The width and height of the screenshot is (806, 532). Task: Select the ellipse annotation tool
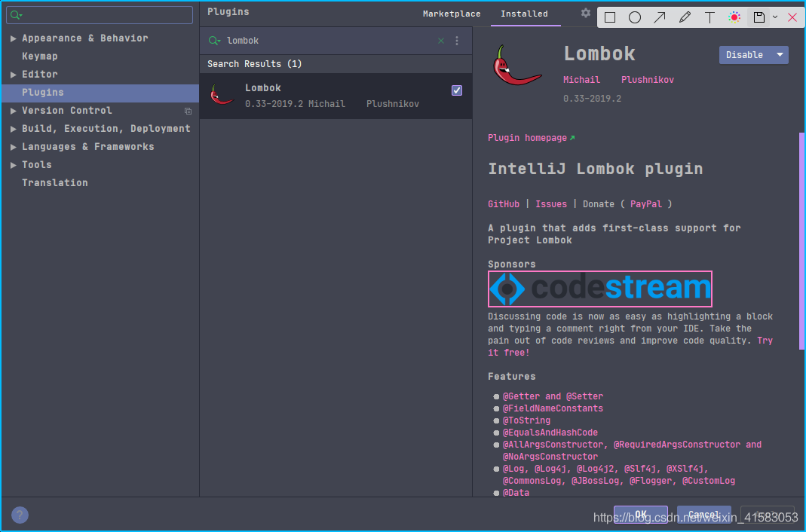pos(635,17)
